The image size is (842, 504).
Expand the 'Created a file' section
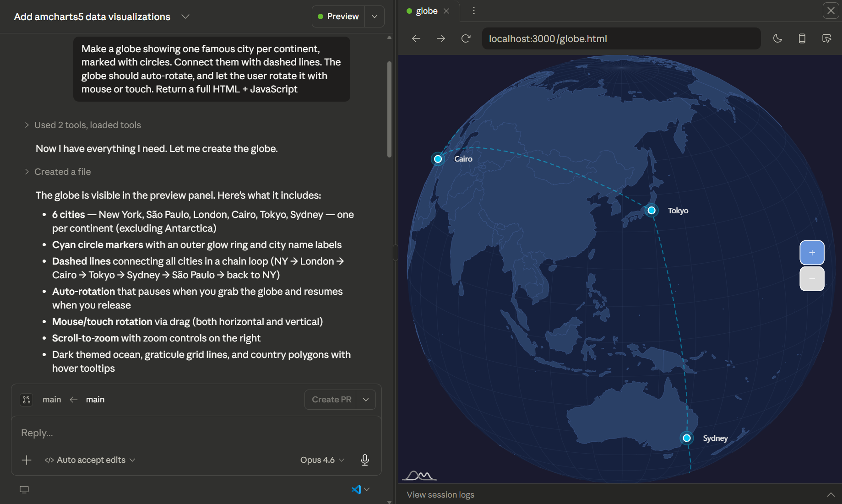(x=62, y=172)
